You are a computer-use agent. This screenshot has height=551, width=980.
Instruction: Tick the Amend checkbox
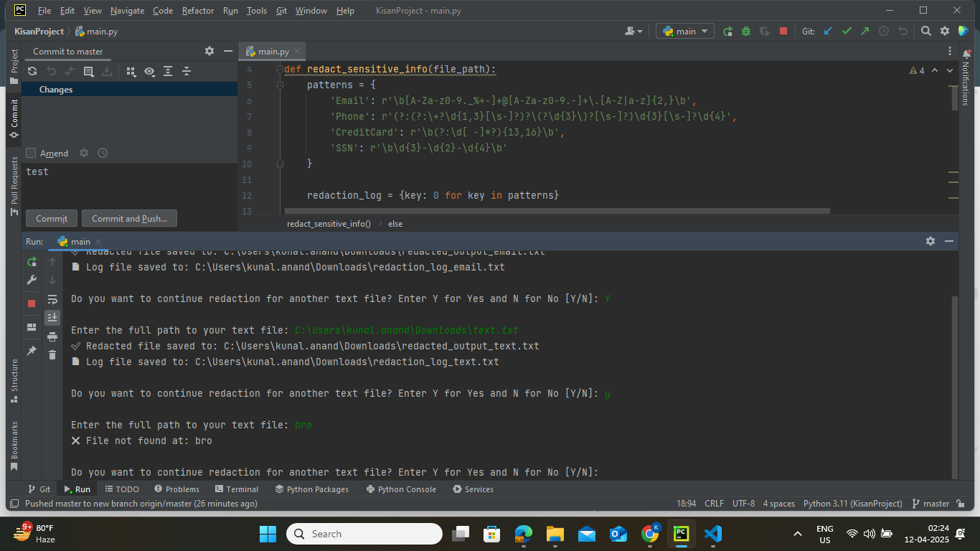(31, 153)
